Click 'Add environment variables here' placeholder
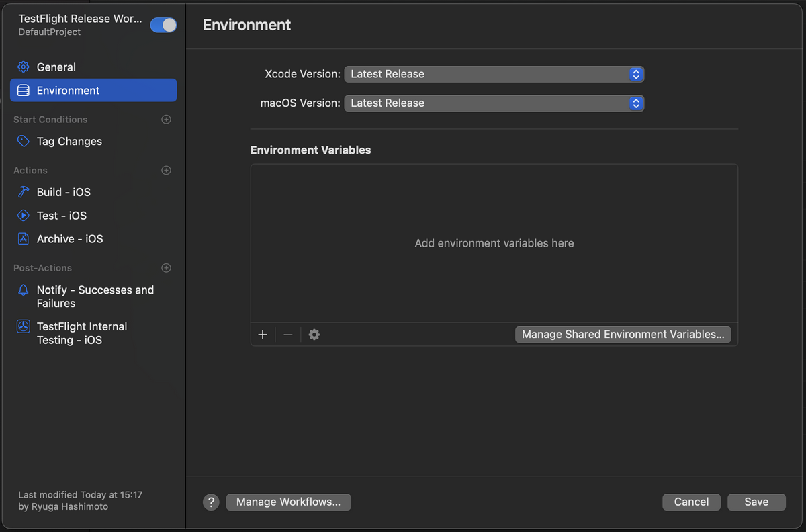This screenshot has height=532, width=806. click(494, 243)
